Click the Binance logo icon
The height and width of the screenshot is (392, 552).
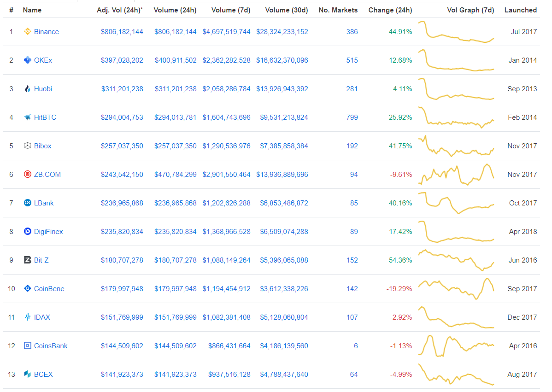[28, 32]
